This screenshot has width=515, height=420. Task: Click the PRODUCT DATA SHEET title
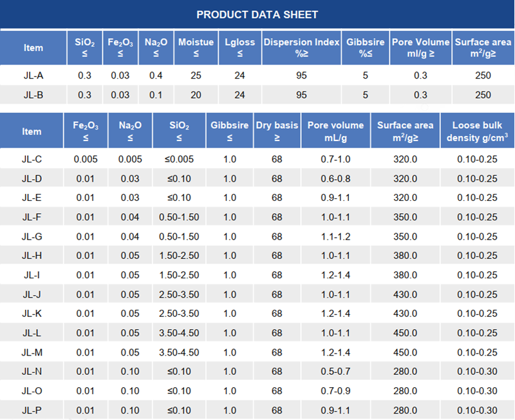click(x=257, y=14)
